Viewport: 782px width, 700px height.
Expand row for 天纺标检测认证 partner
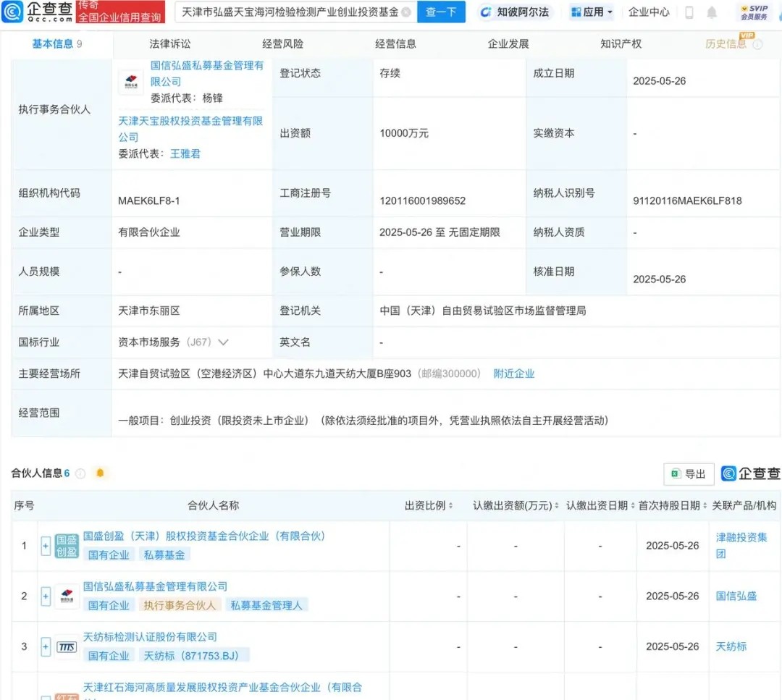46,646
